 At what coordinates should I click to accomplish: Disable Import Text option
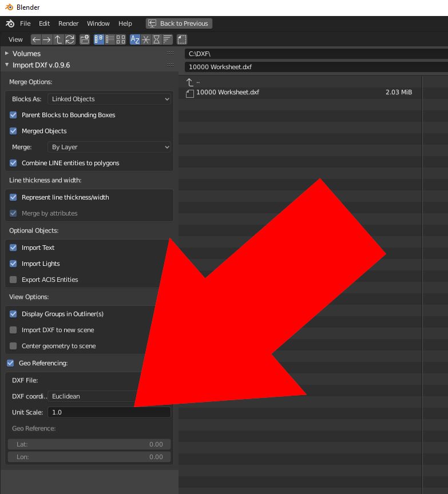tap(13, 248)
